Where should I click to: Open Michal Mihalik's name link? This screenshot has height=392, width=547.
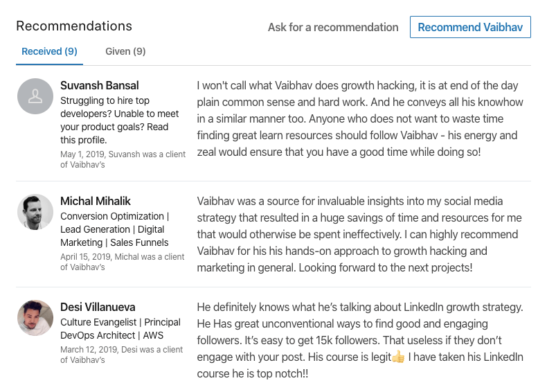click(x=96, y=201)
